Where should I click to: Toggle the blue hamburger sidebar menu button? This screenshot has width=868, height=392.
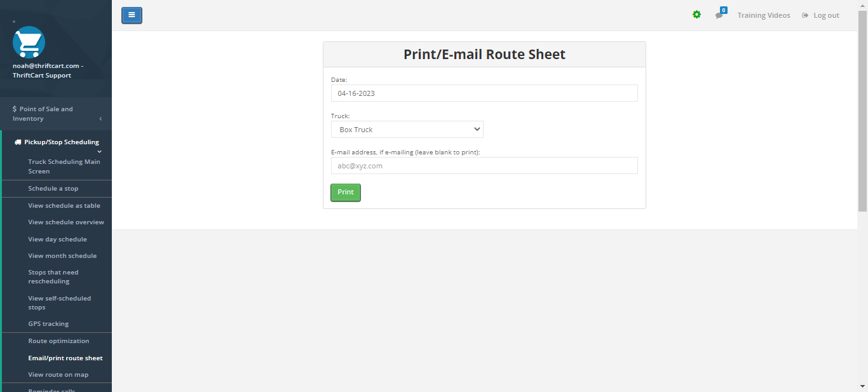132,15
